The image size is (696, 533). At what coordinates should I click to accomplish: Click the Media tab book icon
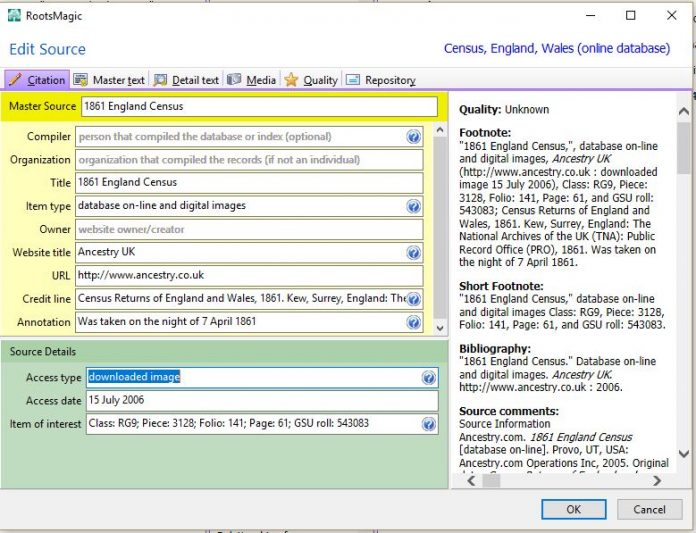(x=234, y=79)
